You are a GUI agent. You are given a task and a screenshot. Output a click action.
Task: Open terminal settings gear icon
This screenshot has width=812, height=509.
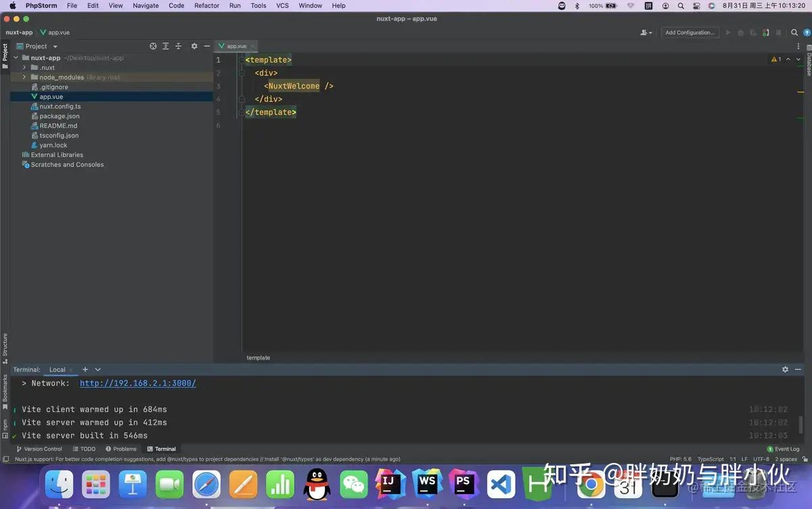click(x=785, y=370)
